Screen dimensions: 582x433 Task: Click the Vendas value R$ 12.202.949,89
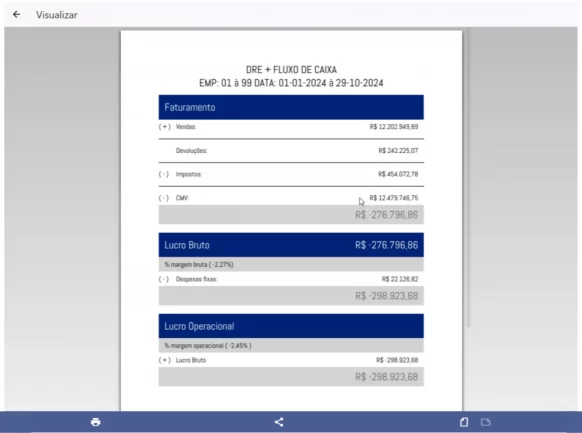click(x=394, y=127)
